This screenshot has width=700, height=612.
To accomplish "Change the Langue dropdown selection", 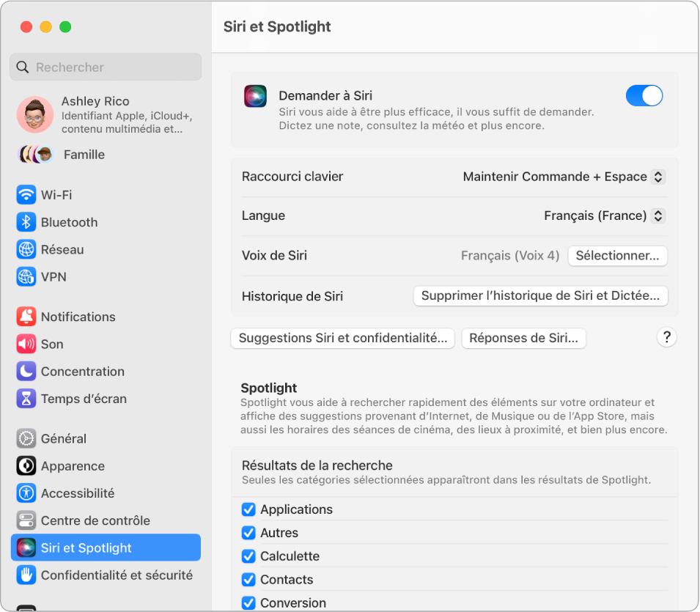I will tap(602, 215).
